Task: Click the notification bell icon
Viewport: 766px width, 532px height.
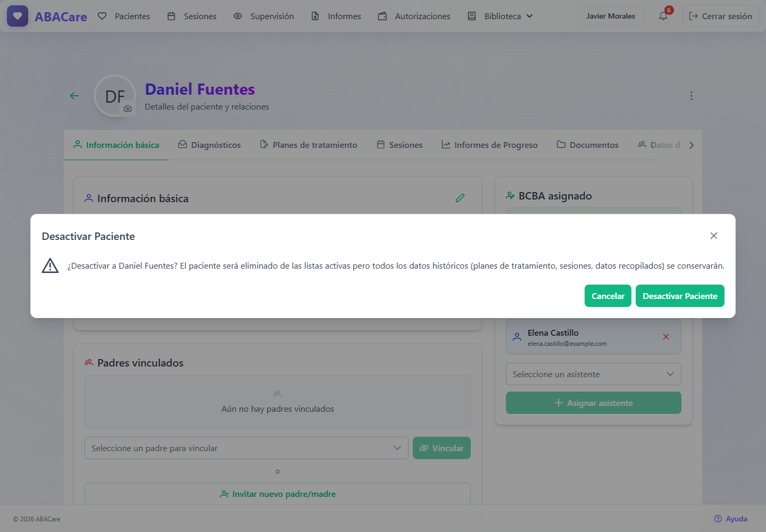Action: [x=663, y=16]
